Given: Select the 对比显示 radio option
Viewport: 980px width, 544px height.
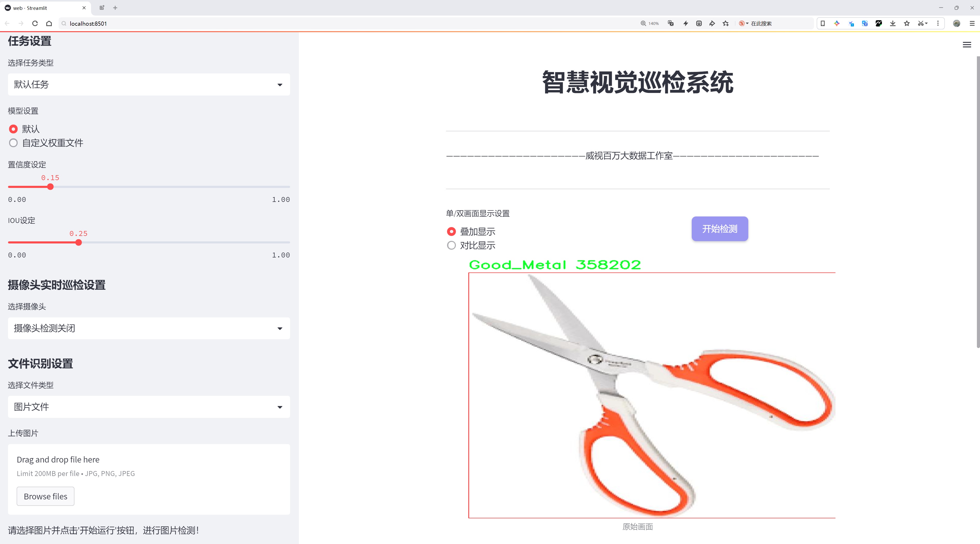Looking at the screenshot, I should click(x=451, y=245).
